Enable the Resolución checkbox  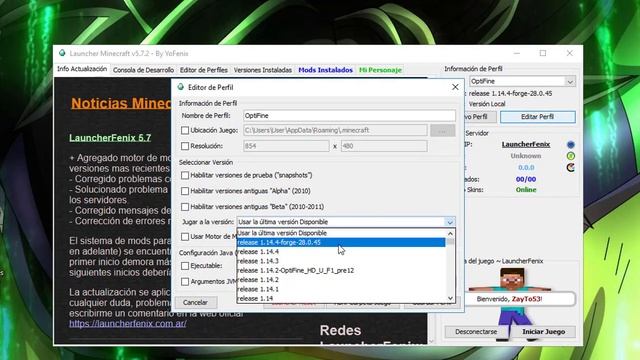(185, 146)
